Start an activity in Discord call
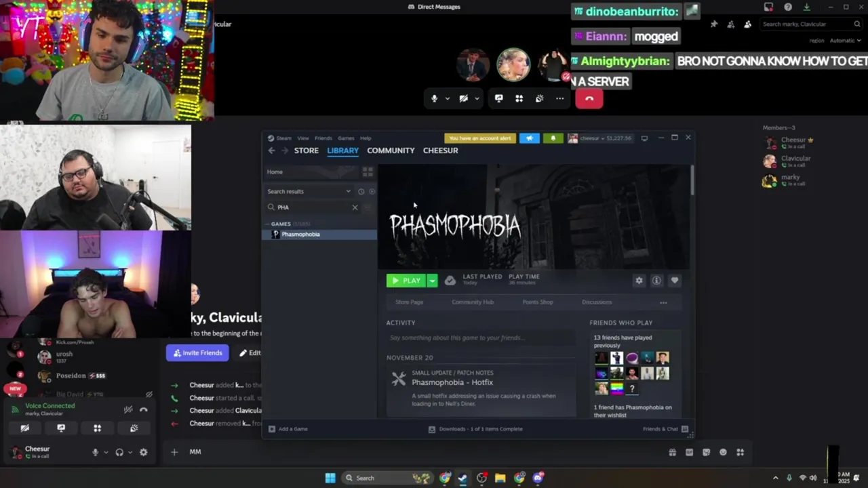 [x=519, y=99]
